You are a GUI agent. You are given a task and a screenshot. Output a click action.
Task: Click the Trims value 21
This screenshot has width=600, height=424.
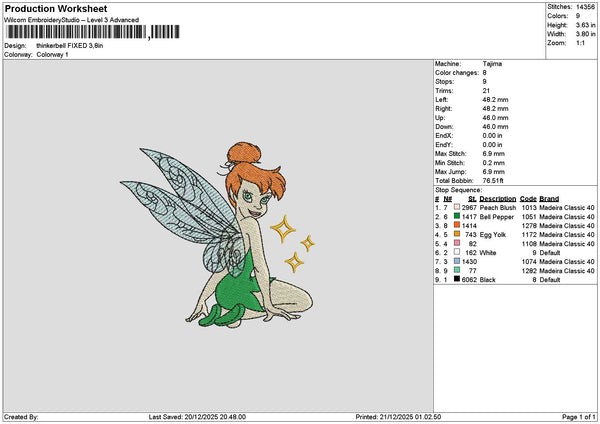[x=486, y=91]
